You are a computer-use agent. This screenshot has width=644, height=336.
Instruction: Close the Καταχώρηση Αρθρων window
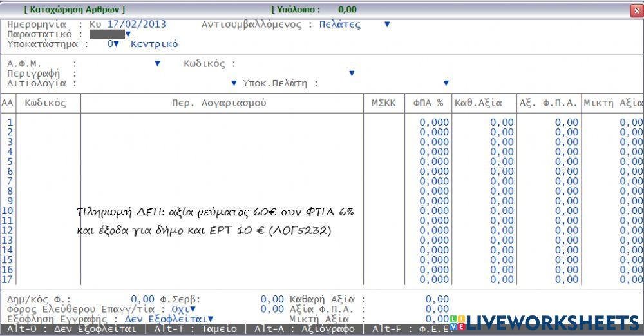(634, 9)
